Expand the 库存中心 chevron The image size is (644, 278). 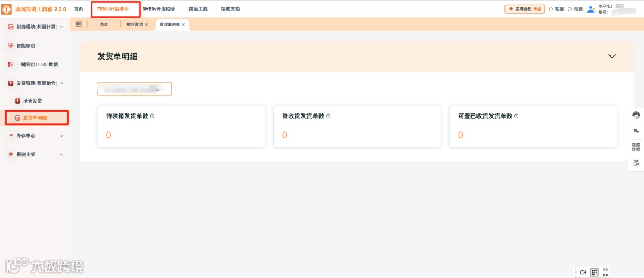click(62, 135)
